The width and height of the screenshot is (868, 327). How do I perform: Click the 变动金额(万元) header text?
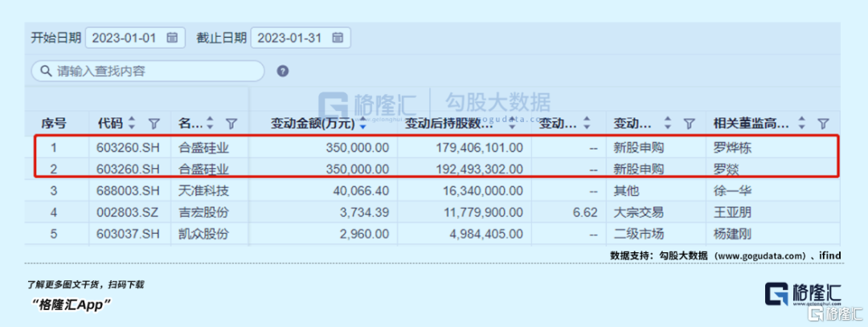312,124
